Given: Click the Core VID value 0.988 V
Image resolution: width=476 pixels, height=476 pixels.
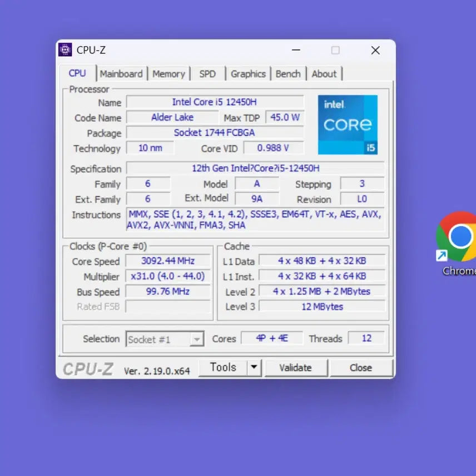Looking at the screenshot, I should [x=273, y=148].
